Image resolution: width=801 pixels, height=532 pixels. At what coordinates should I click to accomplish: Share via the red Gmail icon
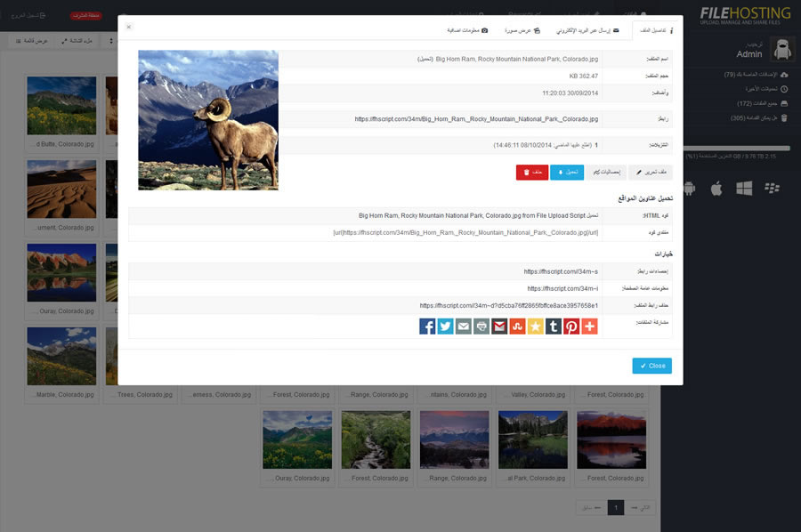(499, 326)
